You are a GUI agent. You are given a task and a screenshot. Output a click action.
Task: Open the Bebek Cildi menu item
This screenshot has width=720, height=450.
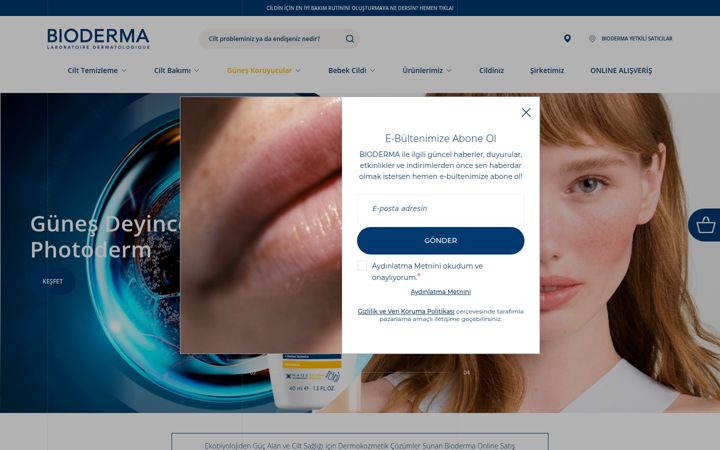[x=347, y=70]
